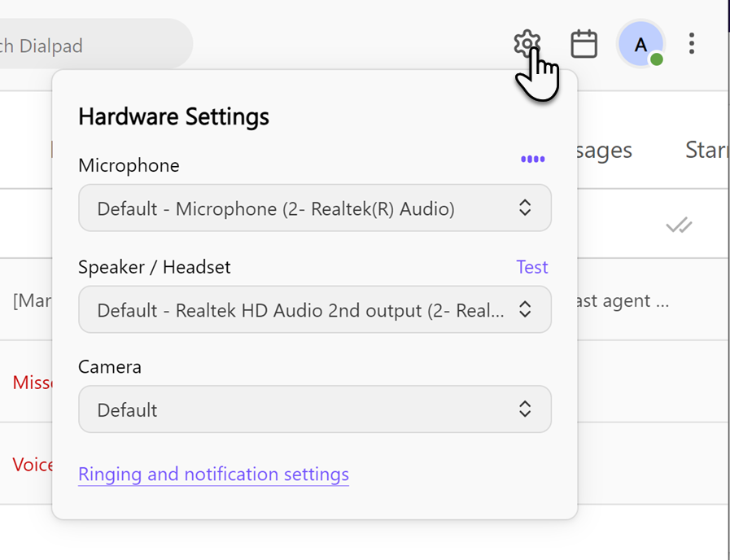This screenshot has width=730, height=560.
Task: Switch to the Starred tab
Action: [706, 150]
